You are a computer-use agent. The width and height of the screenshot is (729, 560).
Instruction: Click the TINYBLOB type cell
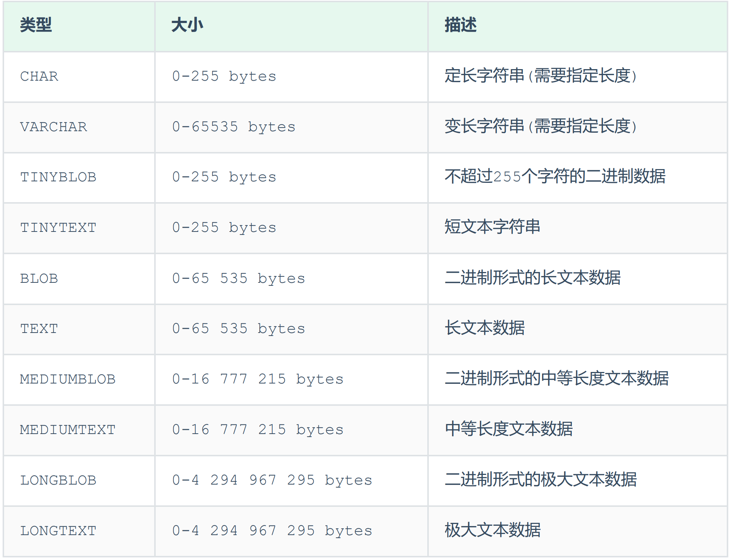coord(58,177)
